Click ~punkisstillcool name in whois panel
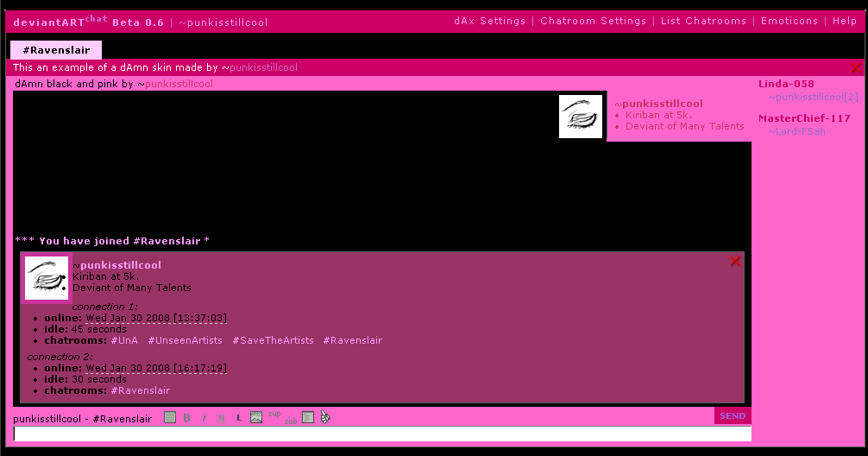 [x=116, y=265]
